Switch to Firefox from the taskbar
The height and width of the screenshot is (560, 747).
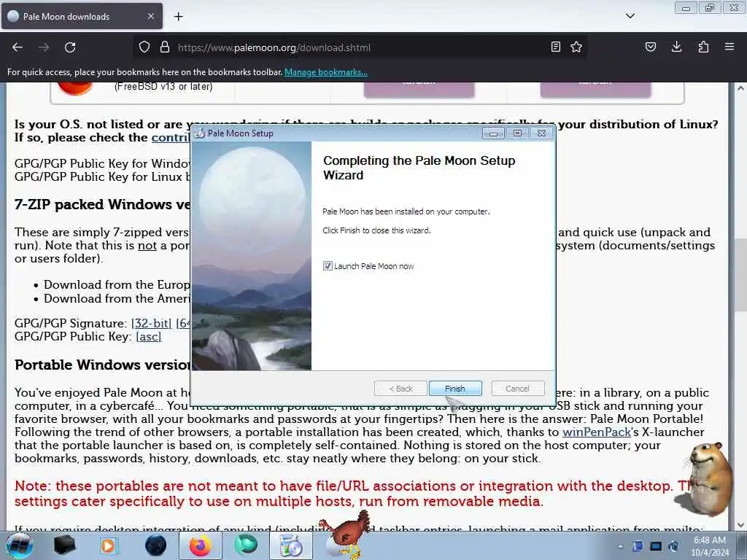pyautogui.click(x=200, y=545)
